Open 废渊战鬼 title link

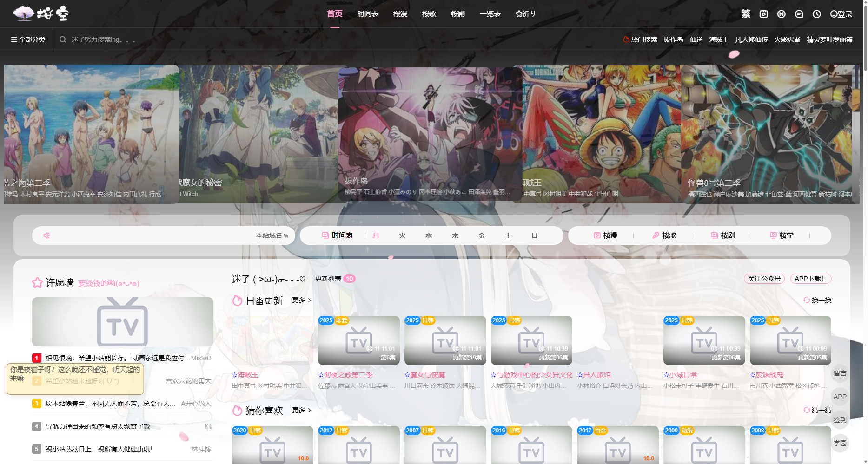click(767, 374)
